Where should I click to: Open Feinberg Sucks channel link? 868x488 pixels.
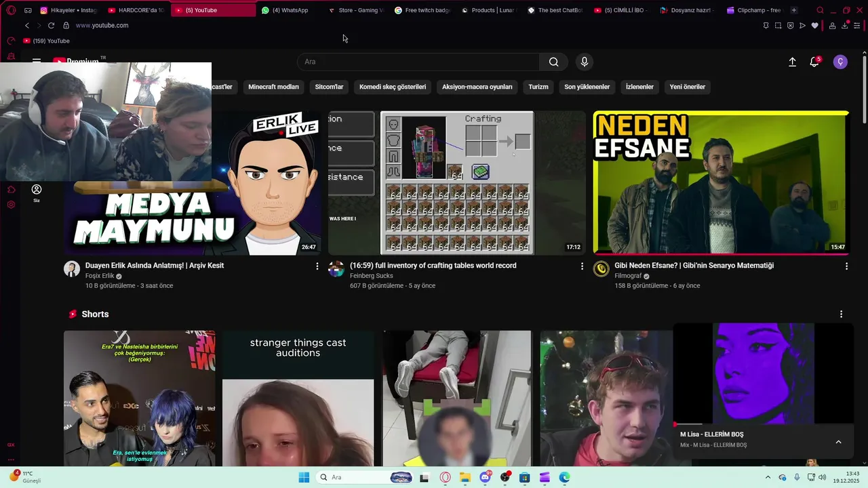pyautogui.click(x=371, y=276)
